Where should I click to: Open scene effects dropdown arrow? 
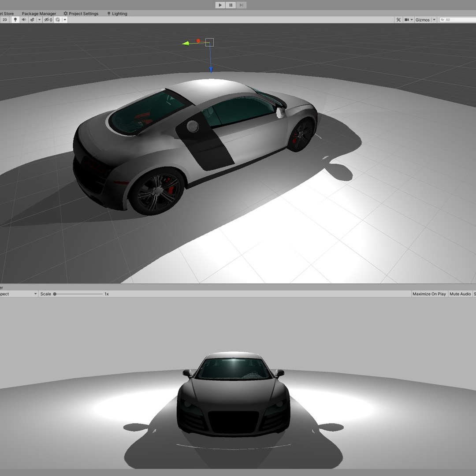(x=39, y=20)
